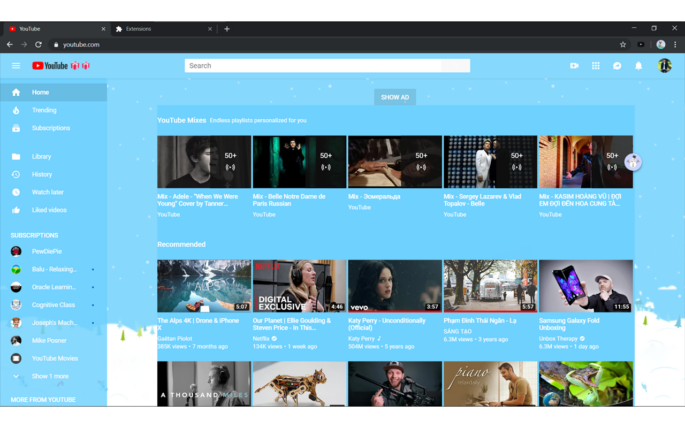Click the SHOW AD button
The width and height of the screenshot is (685, 428).
coord(395,97)
